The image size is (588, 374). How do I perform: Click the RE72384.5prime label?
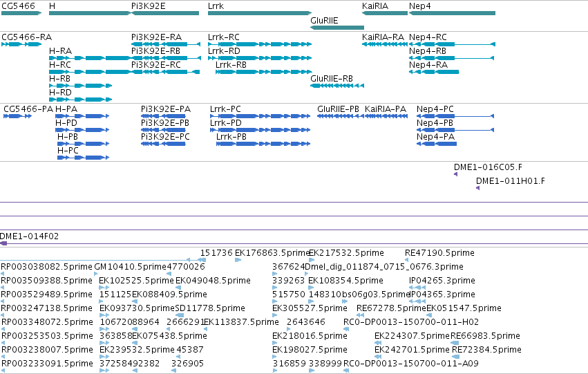(x=486, y=350)
